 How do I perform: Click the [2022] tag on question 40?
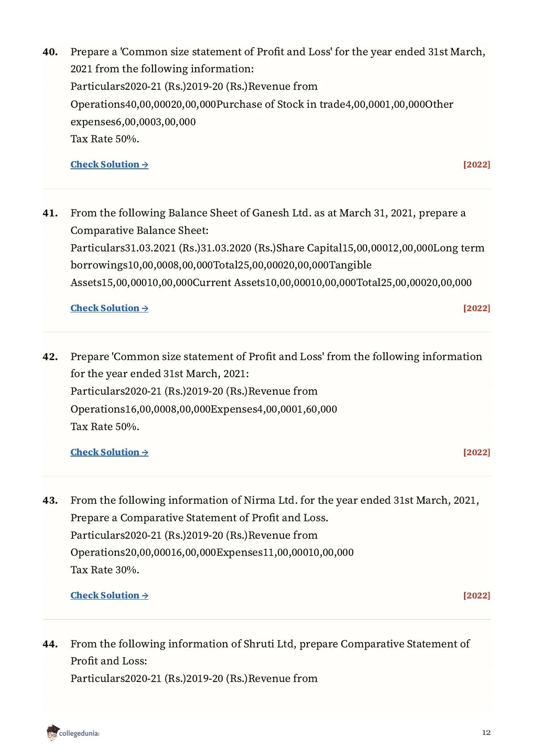[x=477, y=164]
